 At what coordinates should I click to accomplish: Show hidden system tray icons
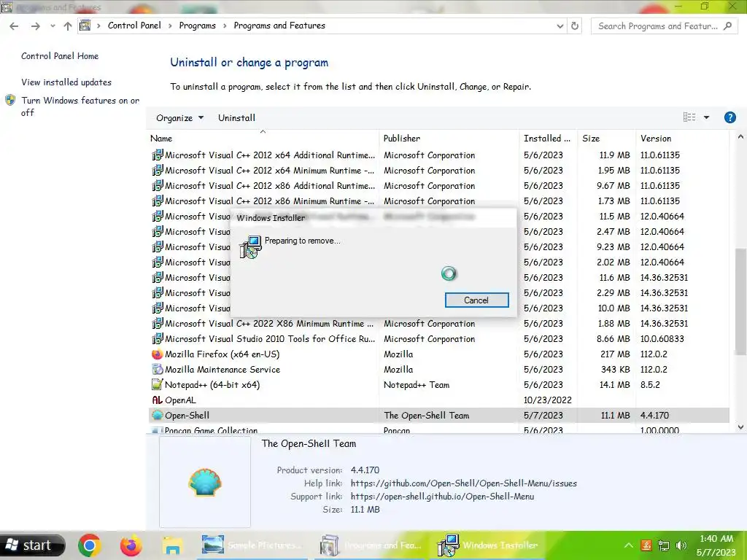point(629,545)
